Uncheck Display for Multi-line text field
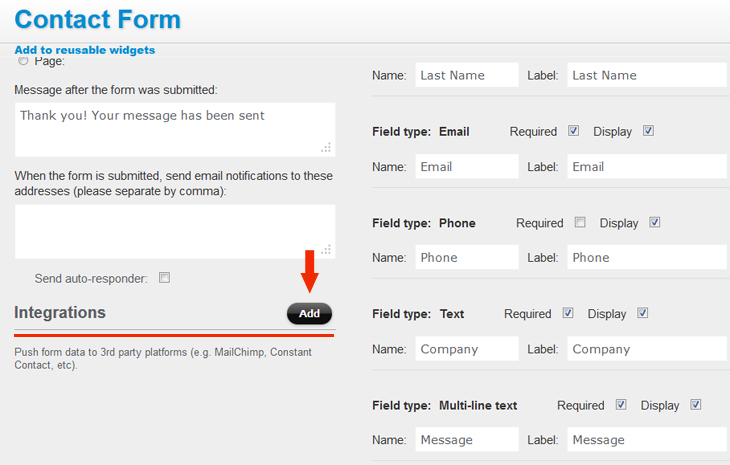Viewport: 730px width, 465px height. click(x=696, y=404)
